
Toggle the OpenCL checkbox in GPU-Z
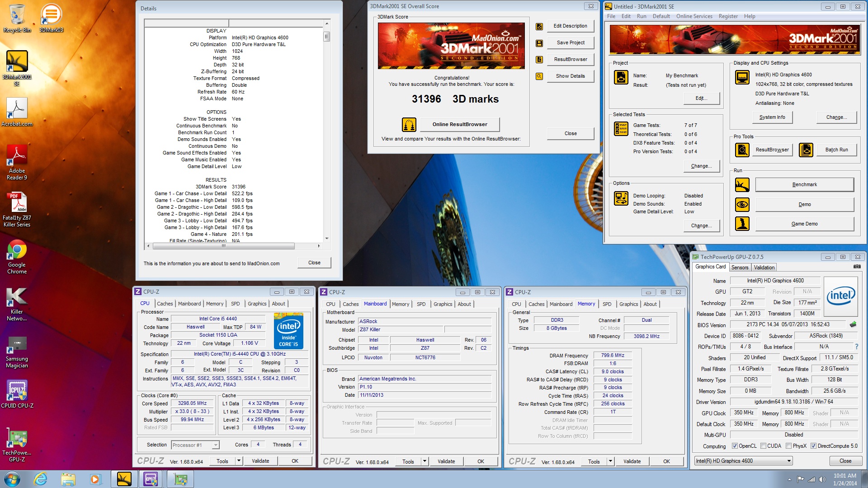point(735,446)
